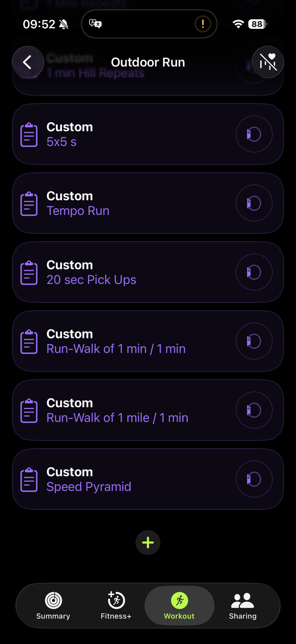This screenshot has height=644, width=296.
Task: Select the Speed Pyramid workout card
Action: (124, 479)
